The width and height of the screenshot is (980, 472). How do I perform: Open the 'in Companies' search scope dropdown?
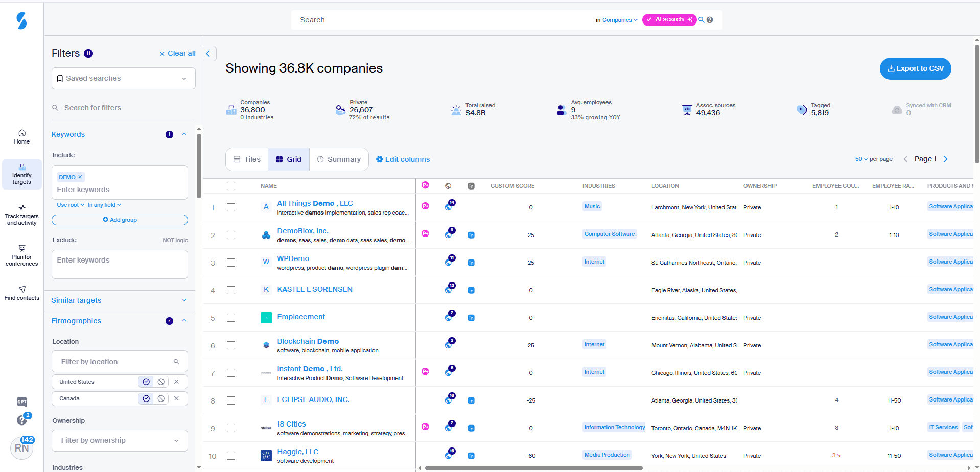coord(616,20)
